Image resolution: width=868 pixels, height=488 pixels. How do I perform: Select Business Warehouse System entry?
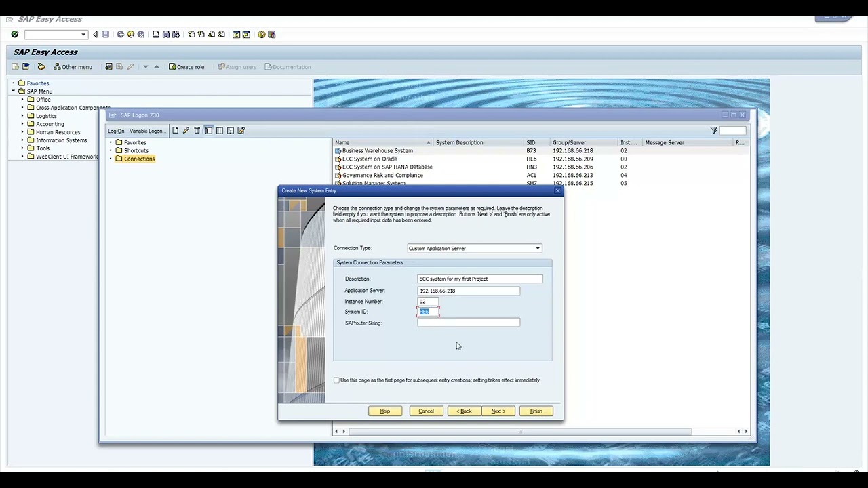pyautogui.click(x=377, y=150)
